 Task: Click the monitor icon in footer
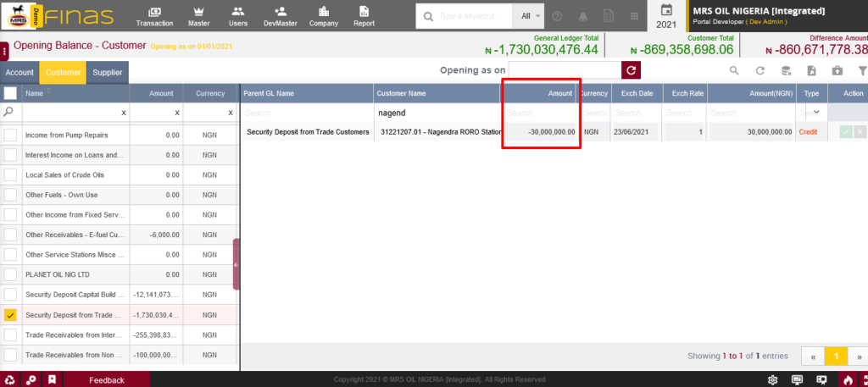coord(797,380)
